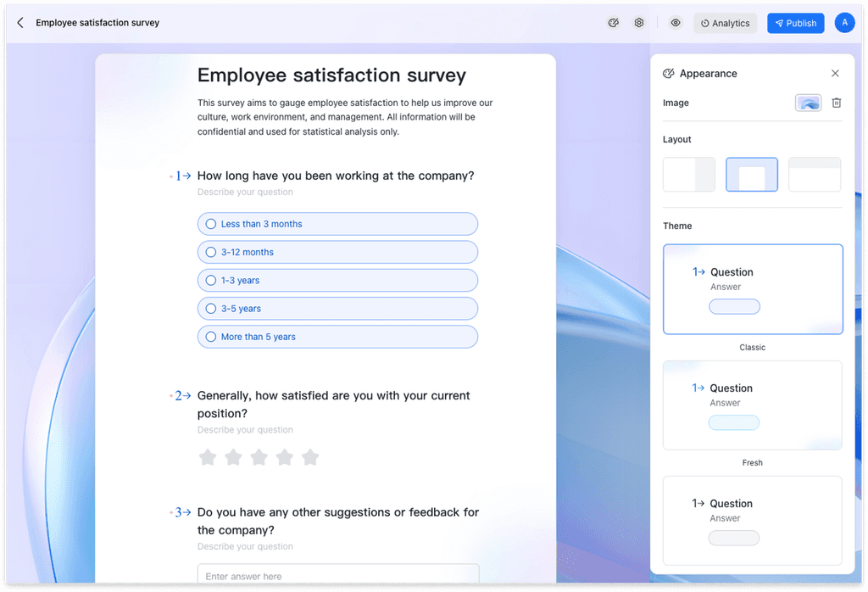Select 'More than 5 years' option
This screenshot has width=868, height=592.
coord(337,337)
